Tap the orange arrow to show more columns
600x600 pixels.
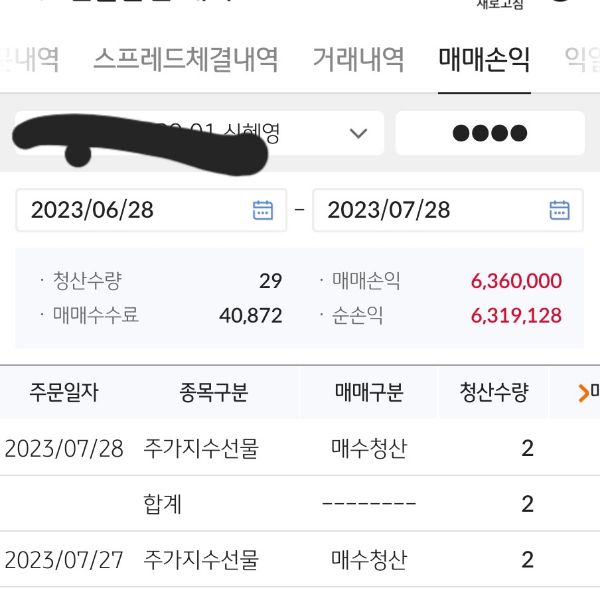pos(584,393)
